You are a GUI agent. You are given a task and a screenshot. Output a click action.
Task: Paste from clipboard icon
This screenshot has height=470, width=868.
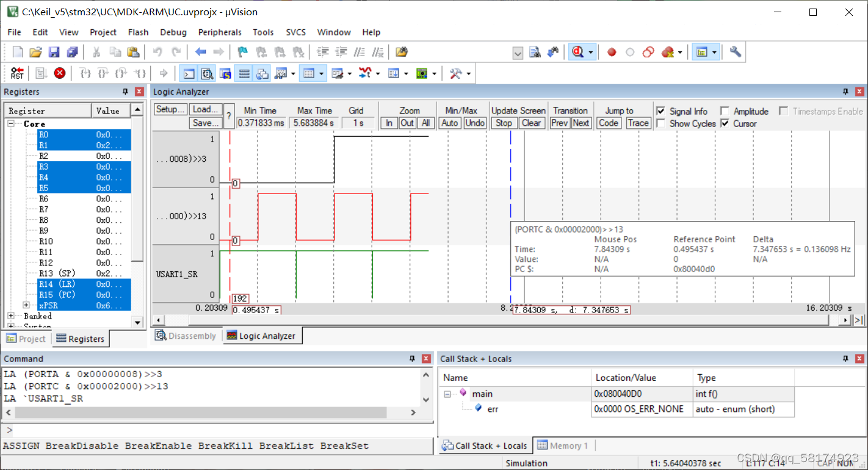point(133,52)
